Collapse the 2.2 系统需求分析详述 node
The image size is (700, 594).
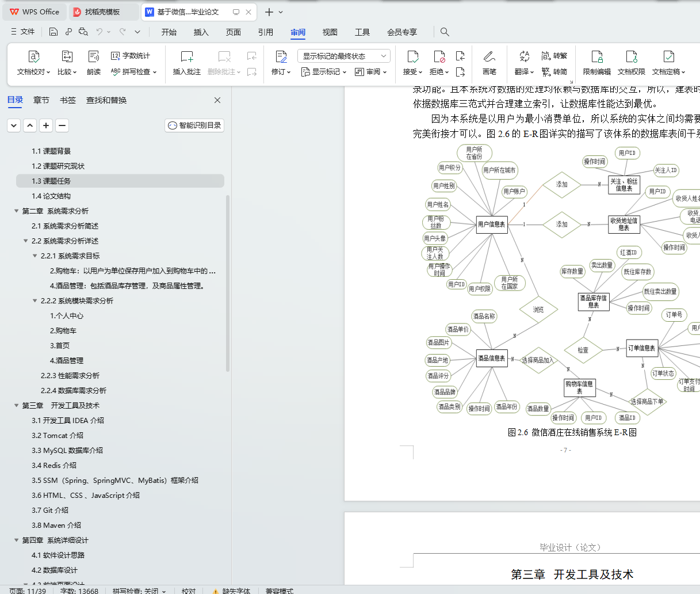tap(26, 241)
